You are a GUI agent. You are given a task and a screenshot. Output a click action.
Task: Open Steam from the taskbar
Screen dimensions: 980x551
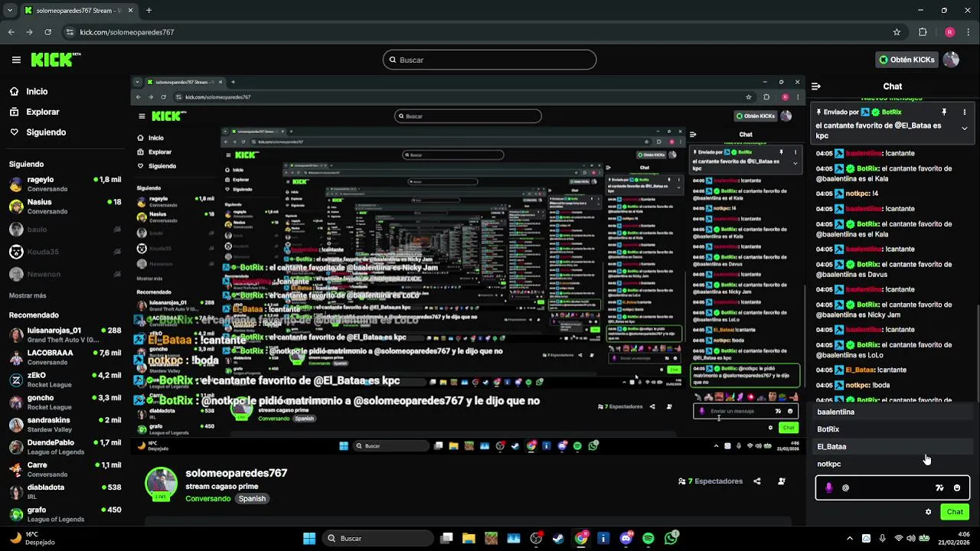point(558,539)
